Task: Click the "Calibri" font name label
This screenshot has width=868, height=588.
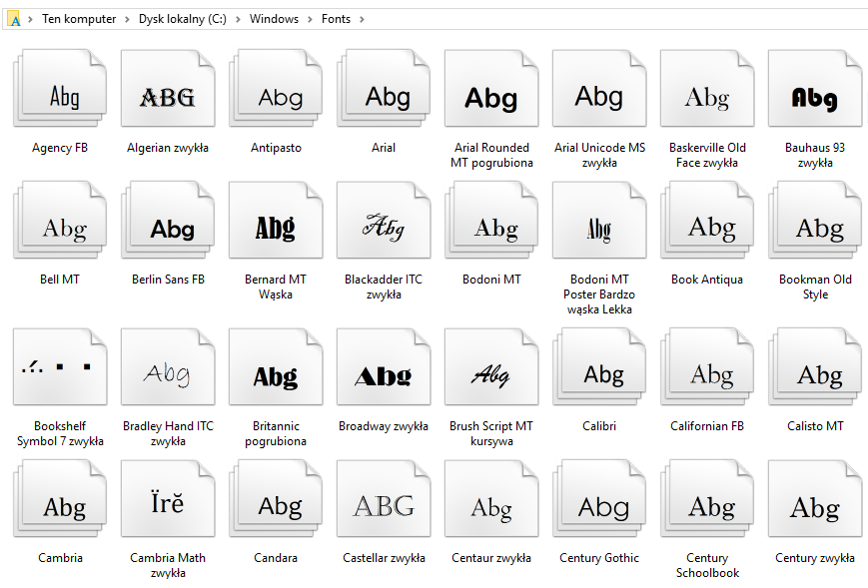Action: tap(599, 426)
